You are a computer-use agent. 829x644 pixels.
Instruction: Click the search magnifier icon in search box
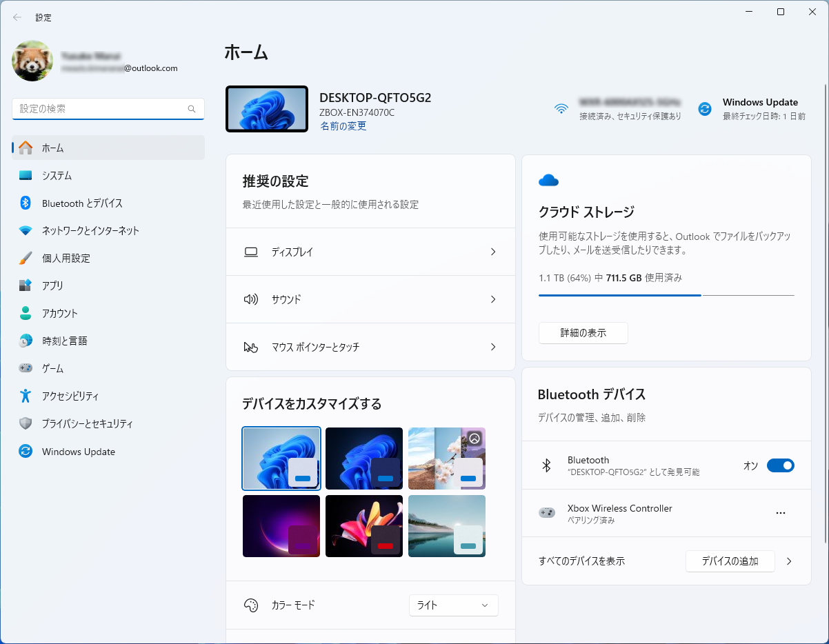(x=192, y=109)
